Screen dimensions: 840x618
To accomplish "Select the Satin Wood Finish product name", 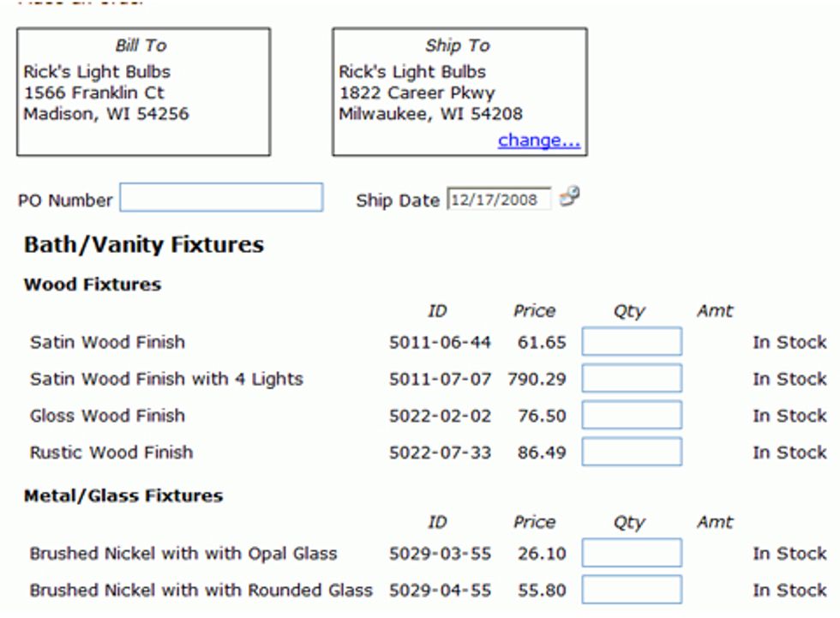I will 107,342.
